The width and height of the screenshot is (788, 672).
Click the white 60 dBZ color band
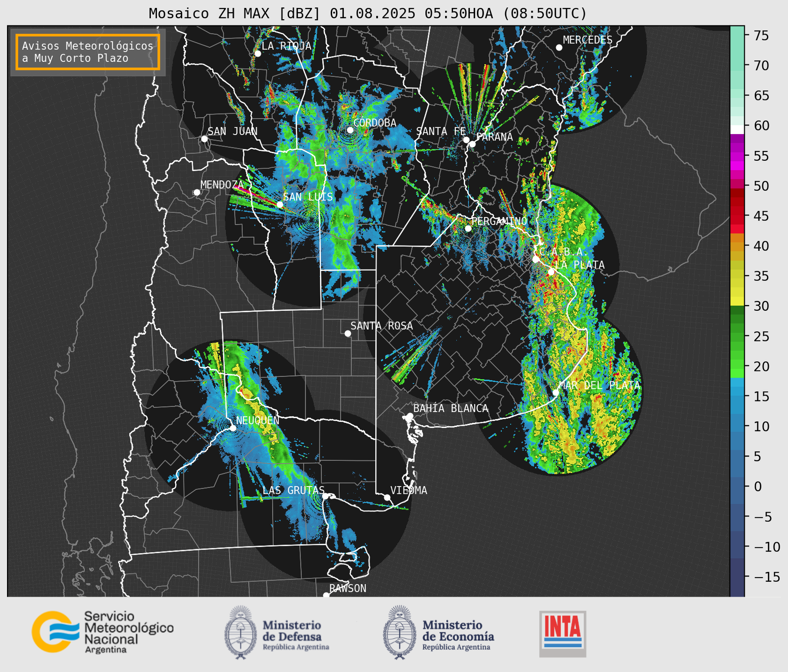(737, 129)
